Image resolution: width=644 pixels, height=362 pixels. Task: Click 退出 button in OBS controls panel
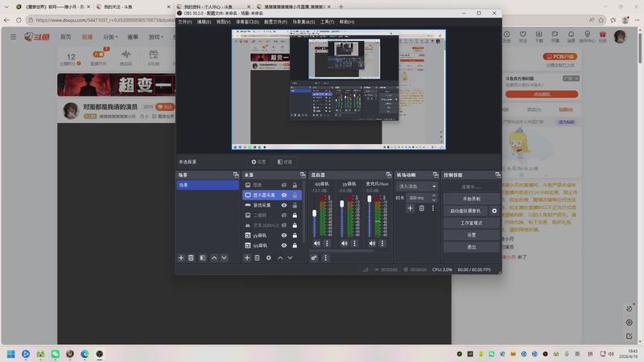click(x=471, y=247)
